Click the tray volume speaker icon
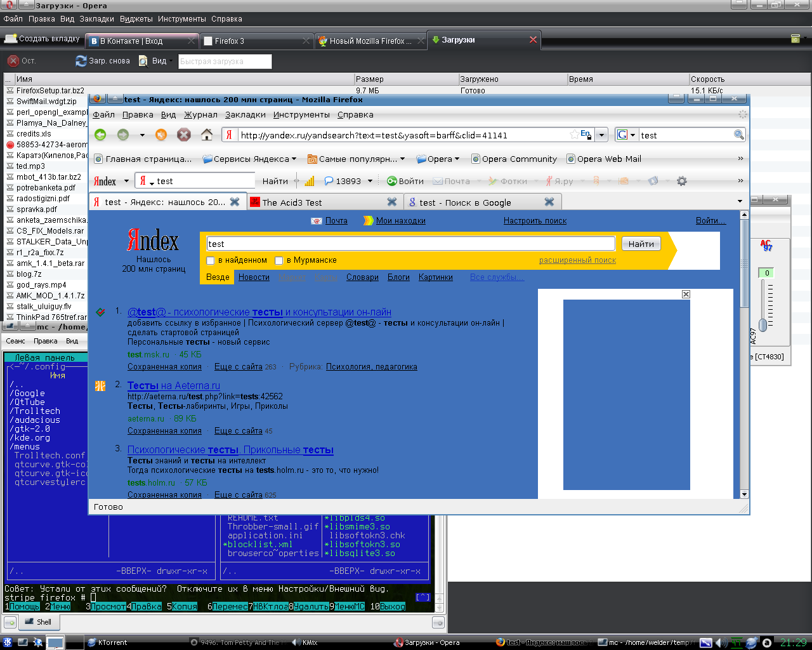This screenshot has height=650, width=812. [721, 642]
